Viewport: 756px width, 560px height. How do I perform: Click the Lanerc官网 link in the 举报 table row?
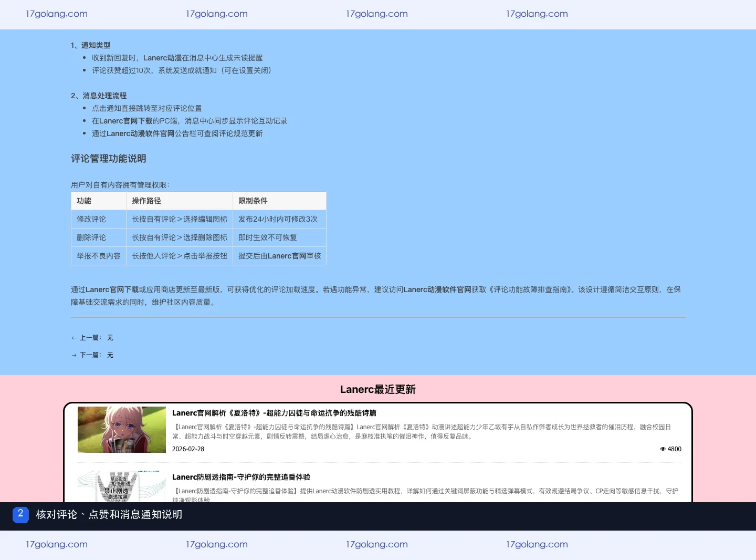pyautogui.click(x=287, y=256)
